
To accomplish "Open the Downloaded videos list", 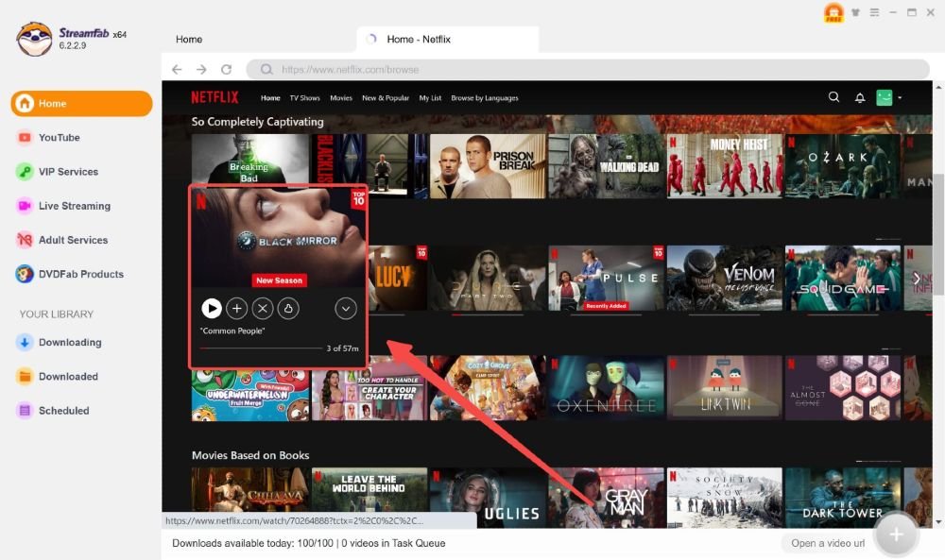I will coord(69,376).
